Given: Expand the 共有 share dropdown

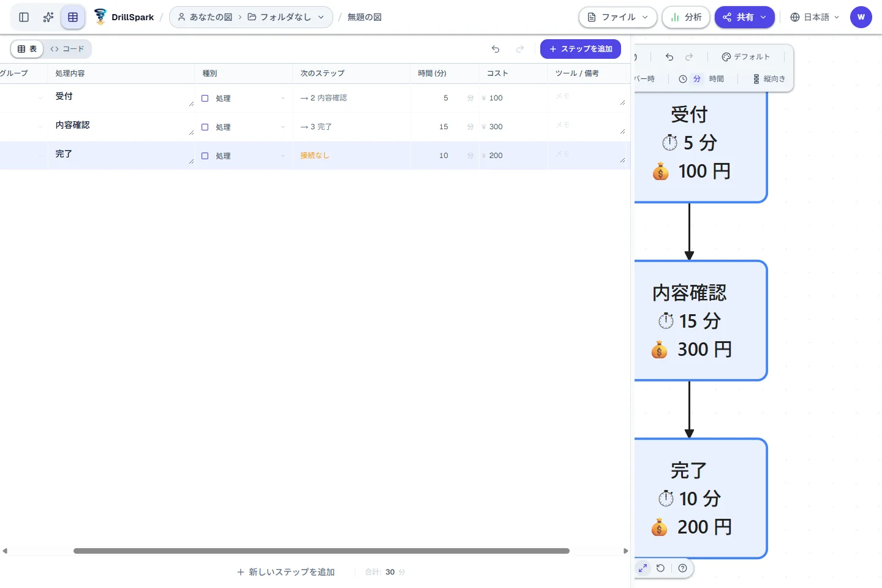Looking at the screenshot, I should click(x=745, y=17).
